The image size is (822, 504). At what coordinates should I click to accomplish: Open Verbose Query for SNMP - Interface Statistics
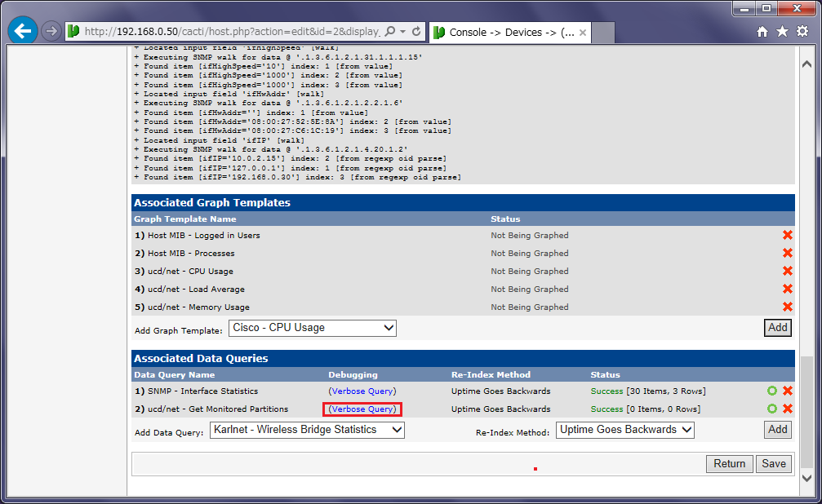[362, 391]
